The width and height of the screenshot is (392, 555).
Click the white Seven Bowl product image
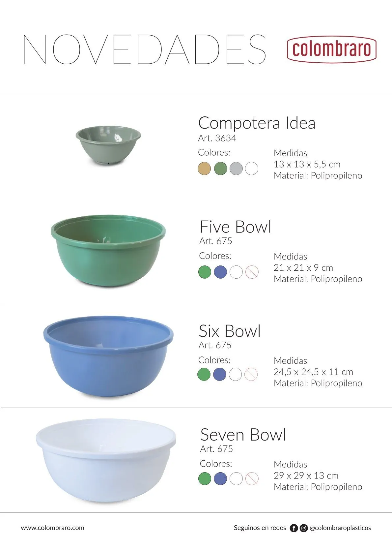[106, 460]
